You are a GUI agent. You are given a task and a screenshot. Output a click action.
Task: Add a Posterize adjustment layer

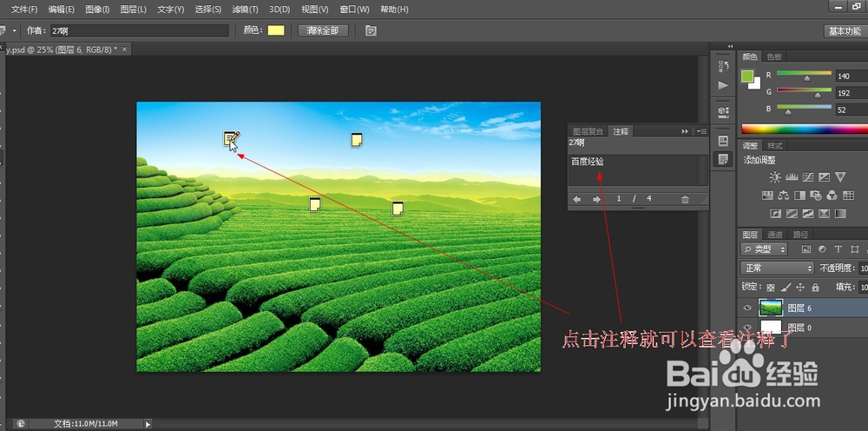click(x=792, y=213)
